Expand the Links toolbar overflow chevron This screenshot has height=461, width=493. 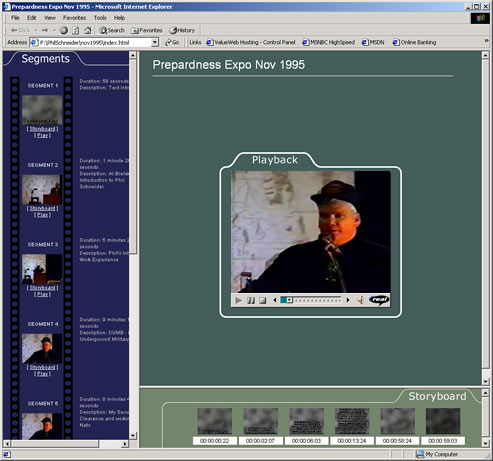[x=487, y=41]
